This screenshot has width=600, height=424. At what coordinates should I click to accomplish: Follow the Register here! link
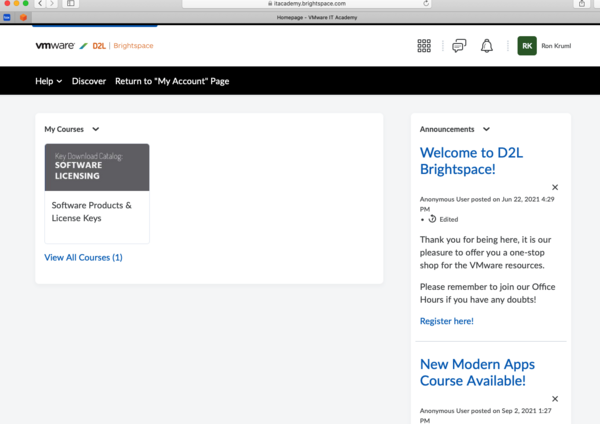(x=446, y=321)
